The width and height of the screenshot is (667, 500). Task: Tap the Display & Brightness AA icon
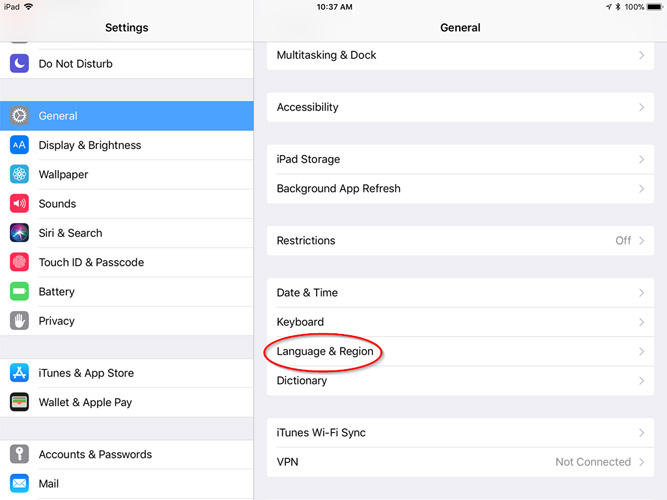point(19,145)
